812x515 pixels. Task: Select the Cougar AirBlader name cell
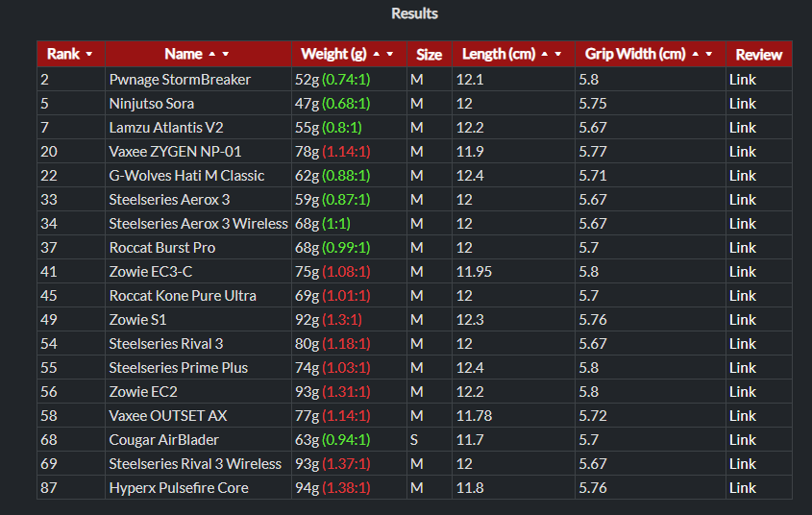pyautogui.click(x=198, y=440)
